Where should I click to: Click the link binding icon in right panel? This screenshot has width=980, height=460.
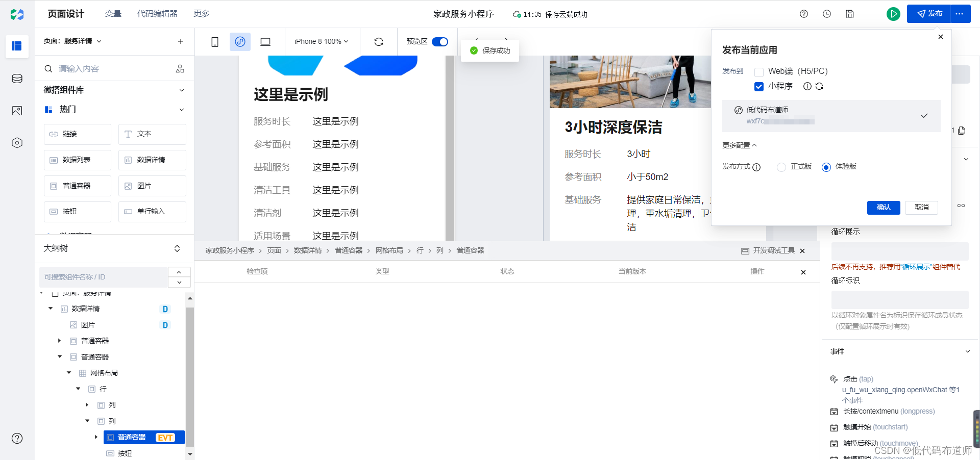click(961, 206)
